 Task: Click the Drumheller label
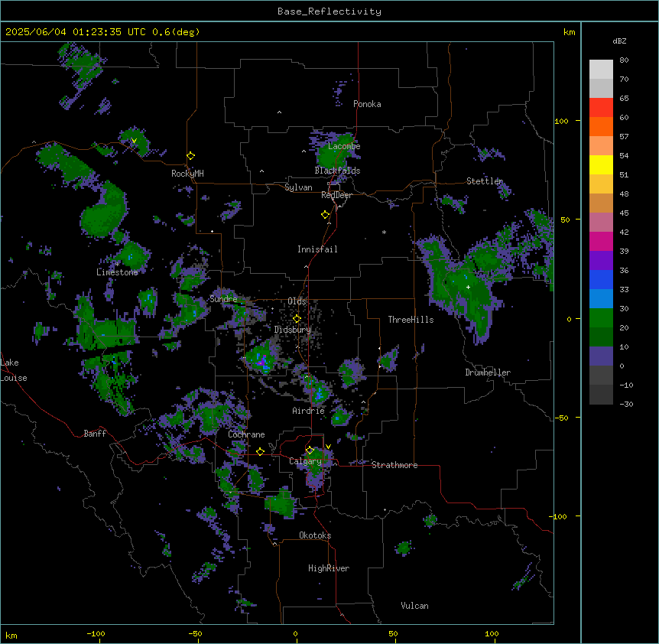click(488, 372)
